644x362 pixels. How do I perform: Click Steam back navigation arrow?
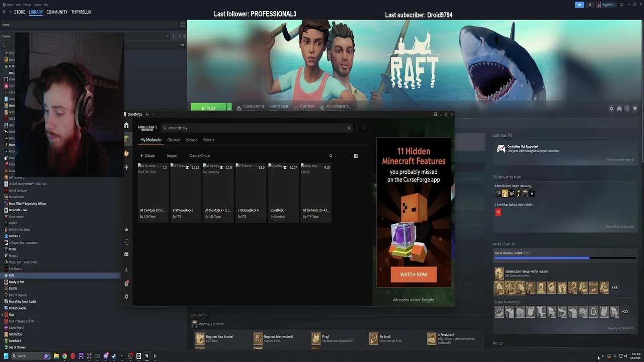pyautogui.click(x=4, y=12)
